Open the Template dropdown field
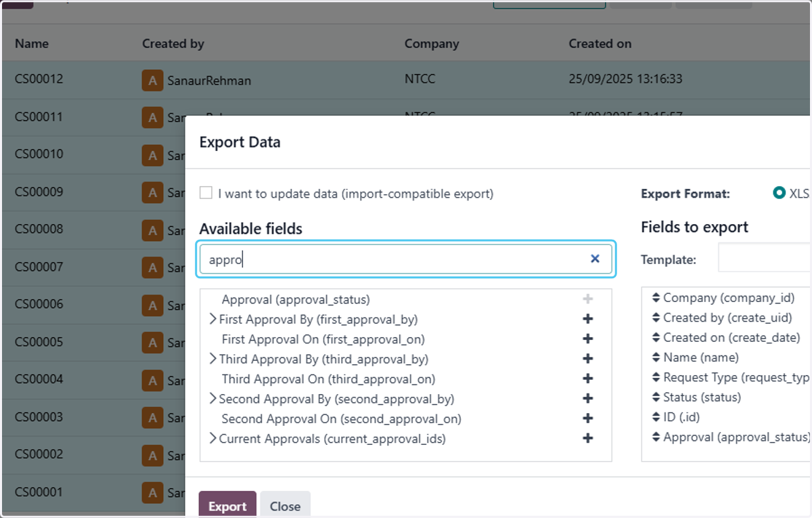Viewport: 812px width, 518px height. tap(765, 259)
